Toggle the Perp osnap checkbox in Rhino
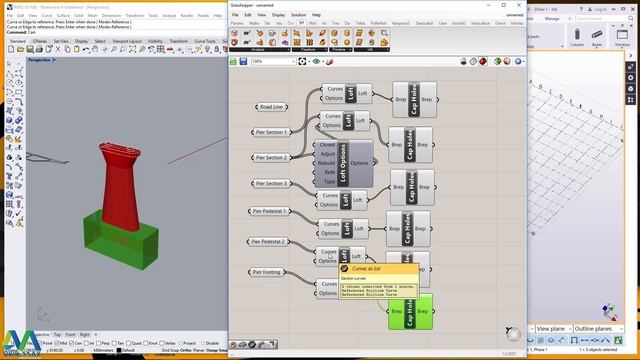This screenshot has height=360, width=640. tap(99, 343)
